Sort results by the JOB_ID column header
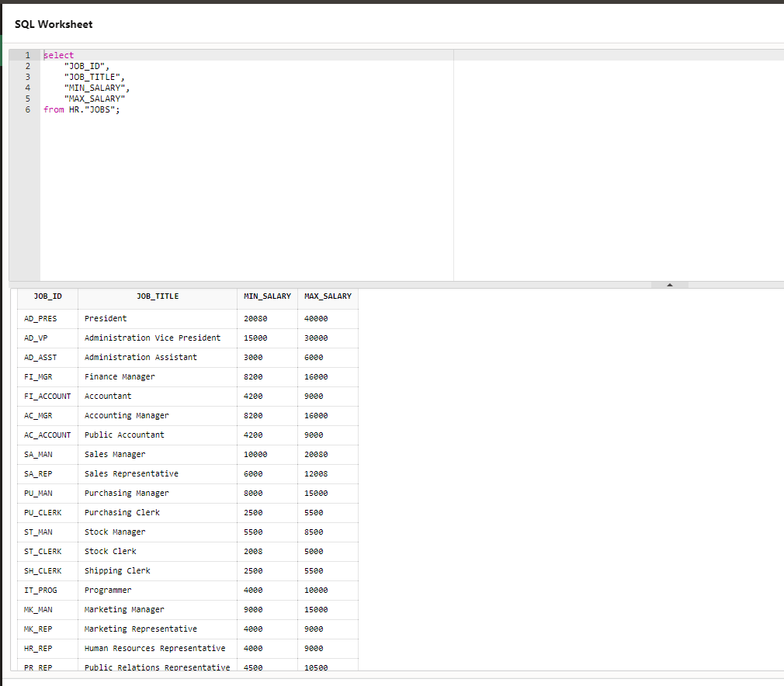This screenshot has width=784, height=686. click(x=47, y=296)
